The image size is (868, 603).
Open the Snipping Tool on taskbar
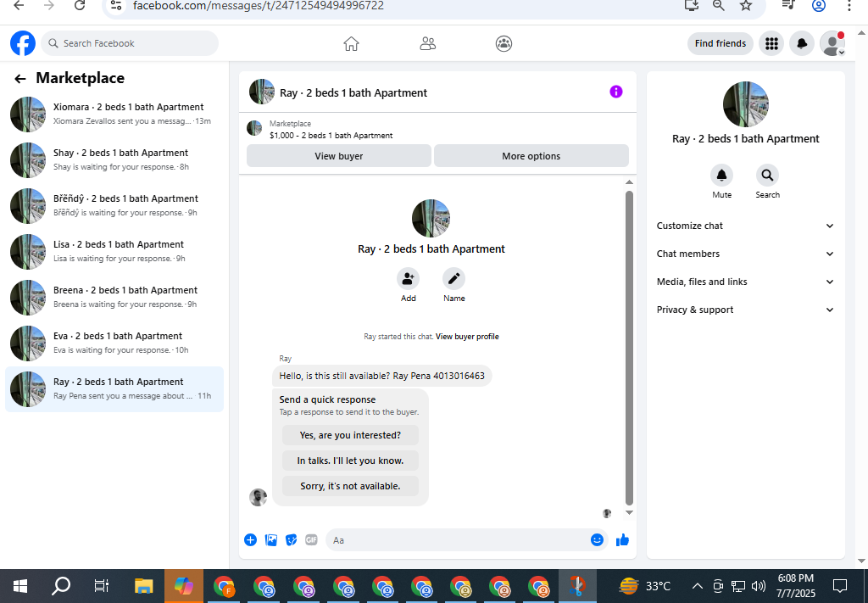click(576, 586)
